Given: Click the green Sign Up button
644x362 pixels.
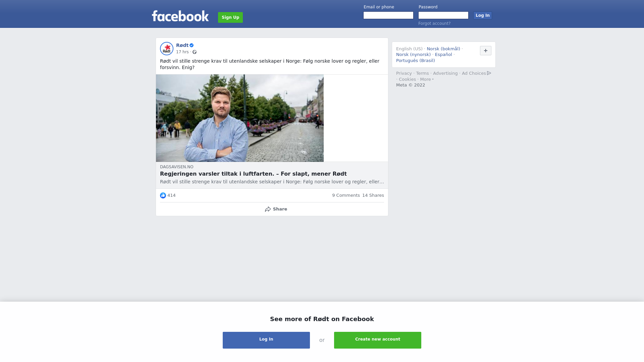Looking at the screenshot, I should click(x=230, y=17).
